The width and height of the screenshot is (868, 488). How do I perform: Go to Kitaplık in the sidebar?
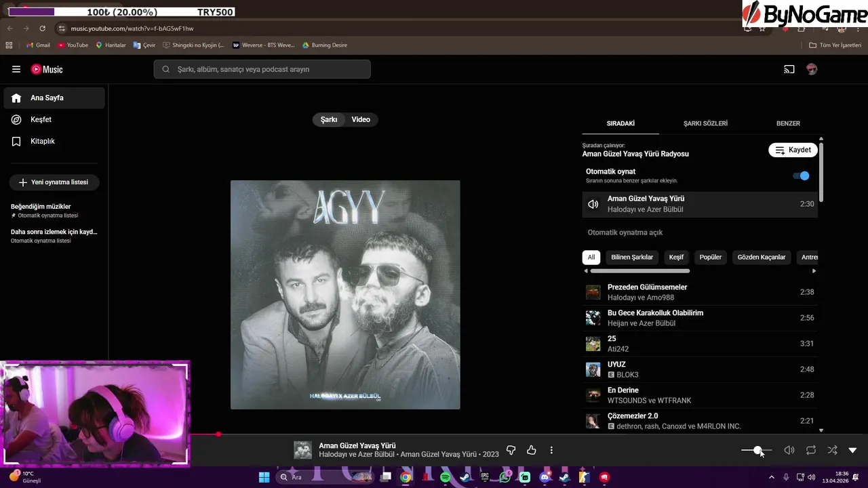coord(54,141)
